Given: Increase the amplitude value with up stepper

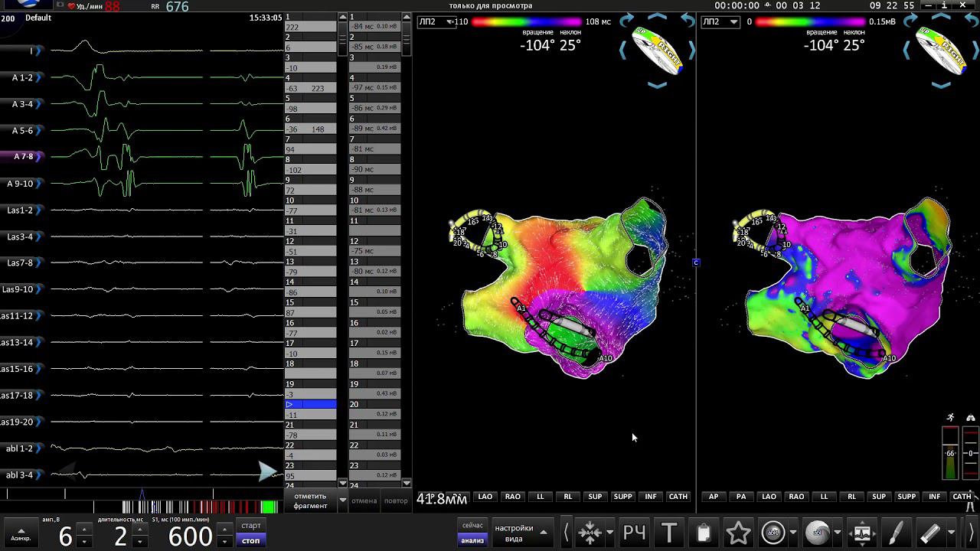Looking at the screenshot, I should click(x=84, y=529).
